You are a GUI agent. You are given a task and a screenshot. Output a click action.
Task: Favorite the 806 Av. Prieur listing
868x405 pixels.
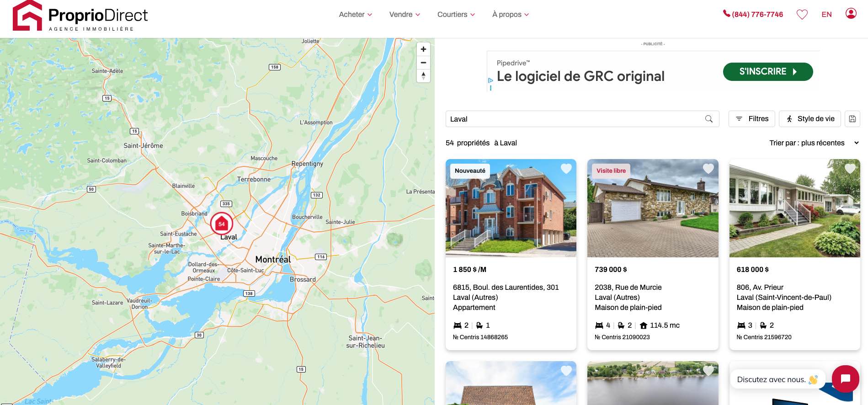[x=850, y=169]
